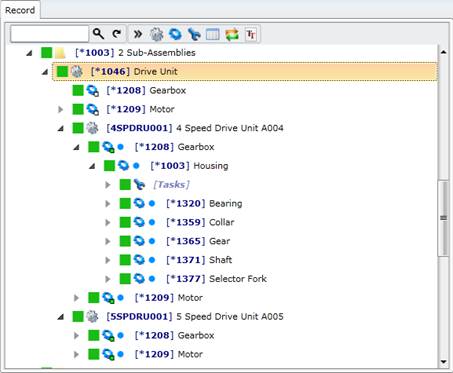The width and height of the screenshot is (453, 373).
Task: Click the link icon beside Gear
Action: pos(139,241)
